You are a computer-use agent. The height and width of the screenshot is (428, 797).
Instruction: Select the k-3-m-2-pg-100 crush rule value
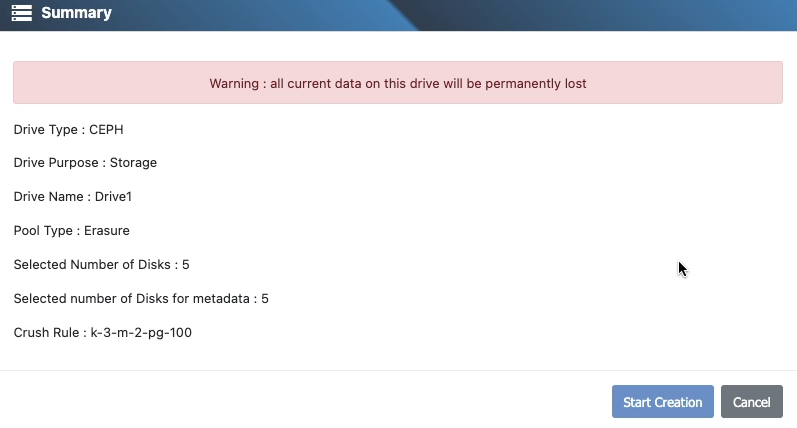[x=140, y=333]
